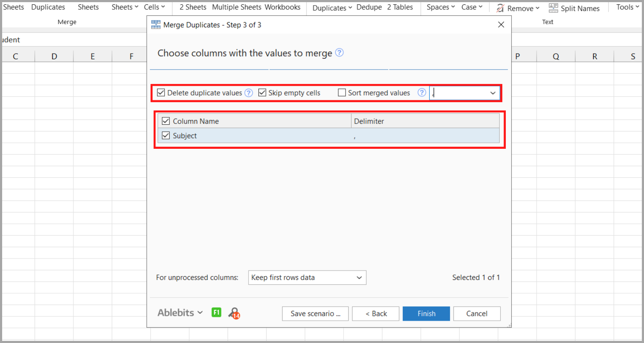Click help icon beside Delete duplicate values
The height and width of the screenshot is (343, 644).
(x=249, y=93)
